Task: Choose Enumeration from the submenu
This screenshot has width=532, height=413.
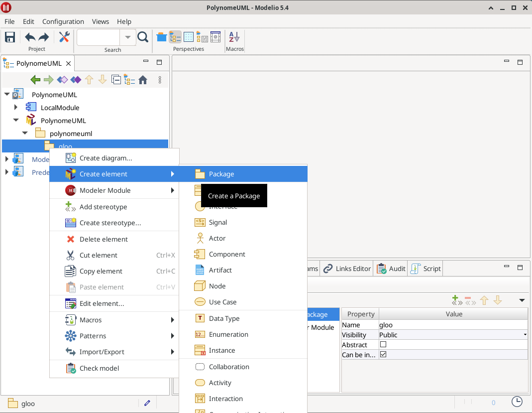Action: click(243, 334)
